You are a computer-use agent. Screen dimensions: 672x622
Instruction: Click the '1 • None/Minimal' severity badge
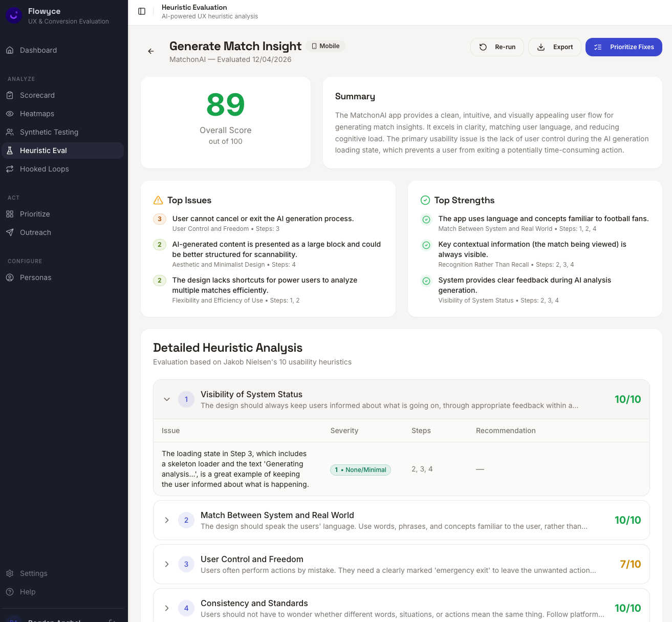coord(361,470)
